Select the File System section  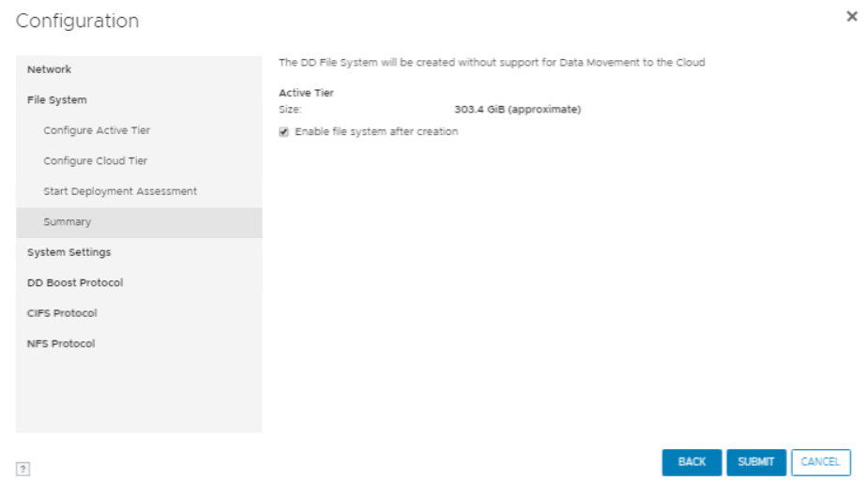(x=57, y=100)
